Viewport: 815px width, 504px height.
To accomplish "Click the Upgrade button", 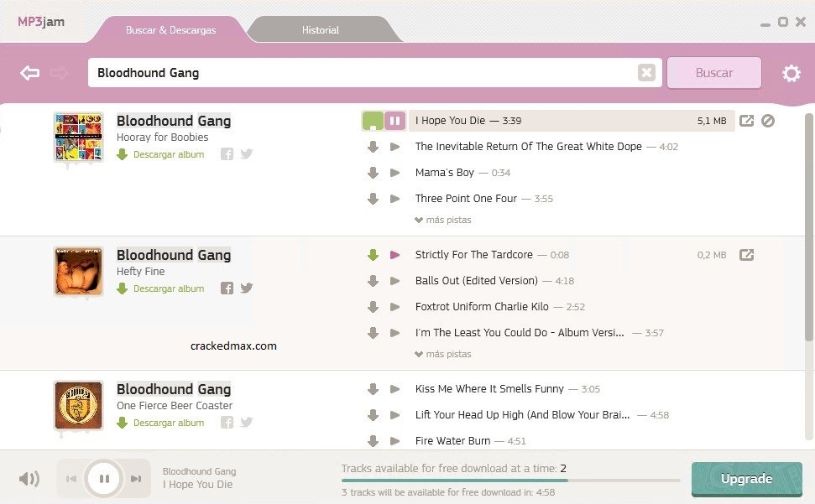I will point(746,479).
